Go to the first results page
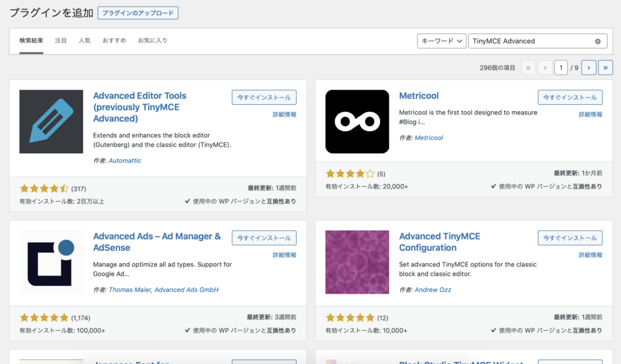Viewport: 621px width, 364px height. point(528,68)
